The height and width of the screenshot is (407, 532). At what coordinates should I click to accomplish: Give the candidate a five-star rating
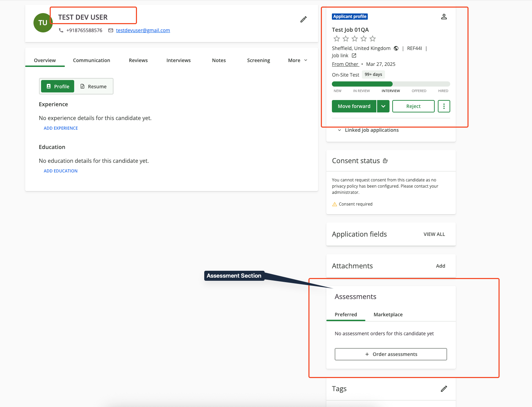(x=373, y=39)
